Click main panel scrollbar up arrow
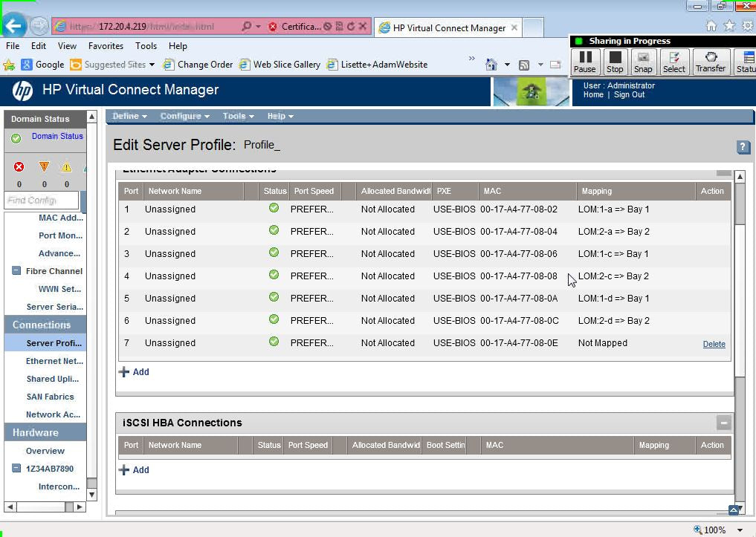Viewport: 756px width, 537px height. pos(740,176)
